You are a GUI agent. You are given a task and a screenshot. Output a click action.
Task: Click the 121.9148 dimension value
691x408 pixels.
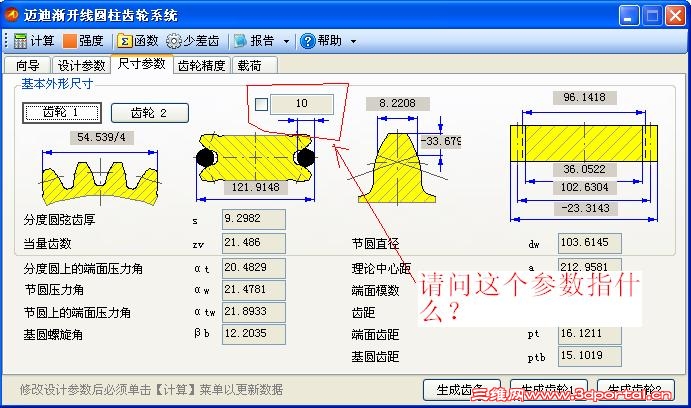click(x=256, y=187)
